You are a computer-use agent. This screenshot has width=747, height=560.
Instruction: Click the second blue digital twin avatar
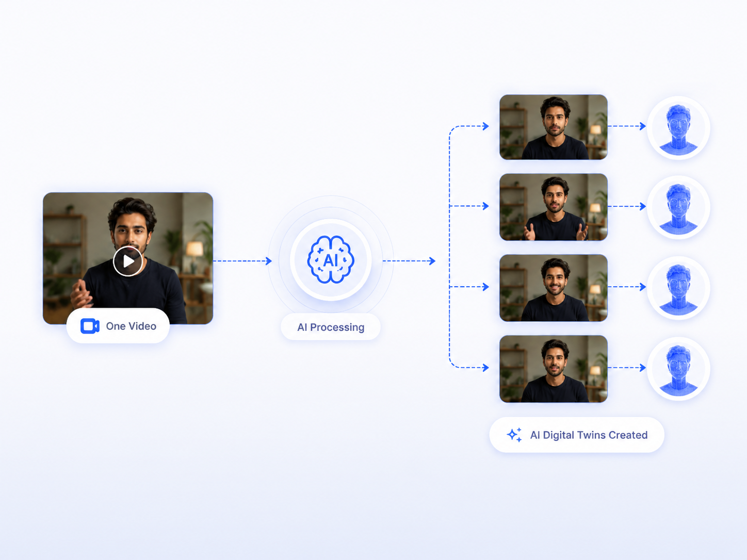tap(678, 207)
